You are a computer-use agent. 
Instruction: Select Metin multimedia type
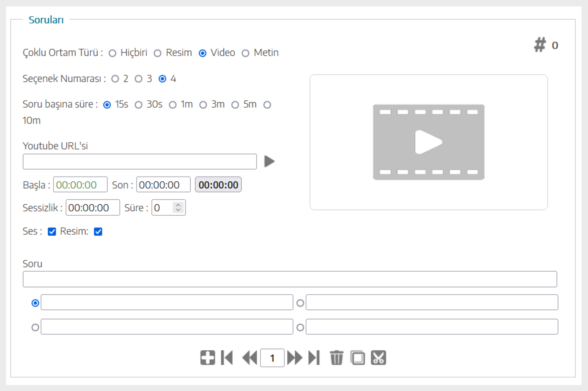(x=246, y=53)
